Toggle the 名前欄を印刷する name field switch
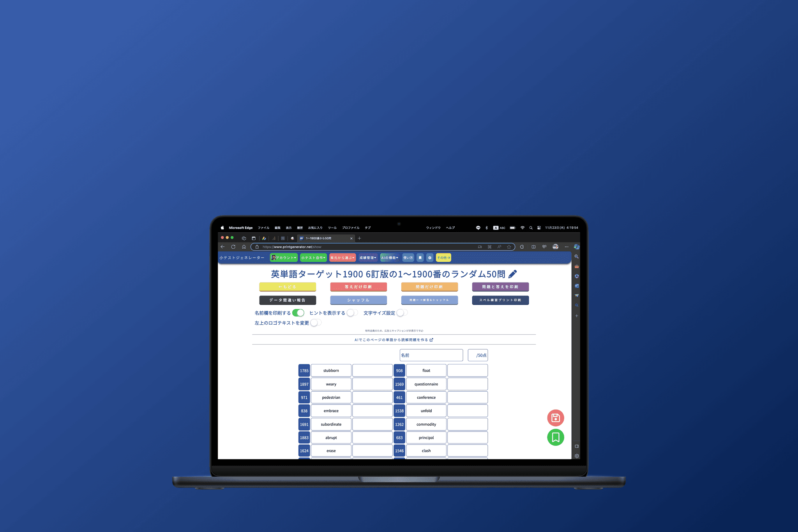This screenshot has height=532, width=798. [298, 312]
